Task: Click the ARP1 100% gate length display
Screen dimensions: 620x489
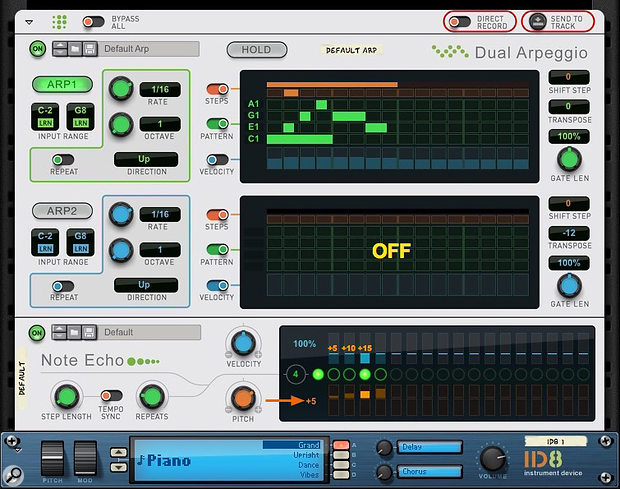Action: (569, 136)
